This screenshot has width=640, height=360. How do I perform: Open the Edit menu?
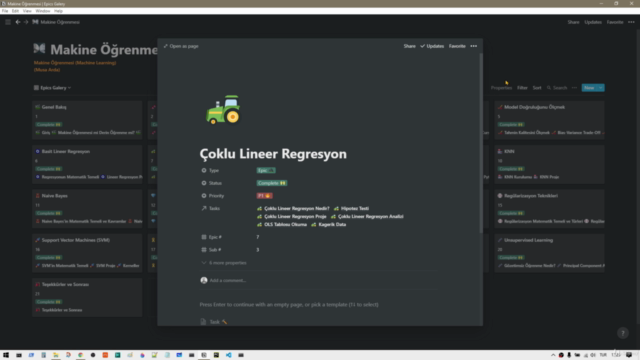pyautogui.click(x=15, y=11)
